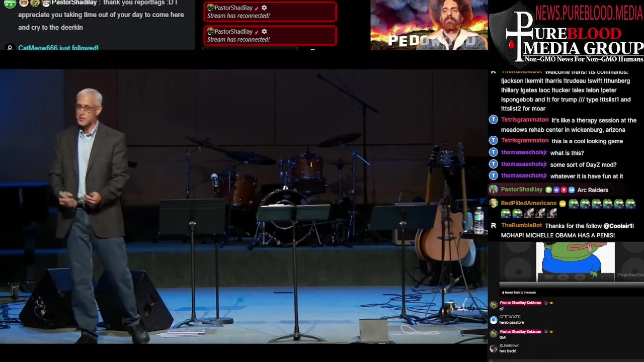Image resolution: width=644 pixels, height=362 pixels.
Task: Click PastorShadilay avatar in first reconnected alert
Action: tap(210, 8)
